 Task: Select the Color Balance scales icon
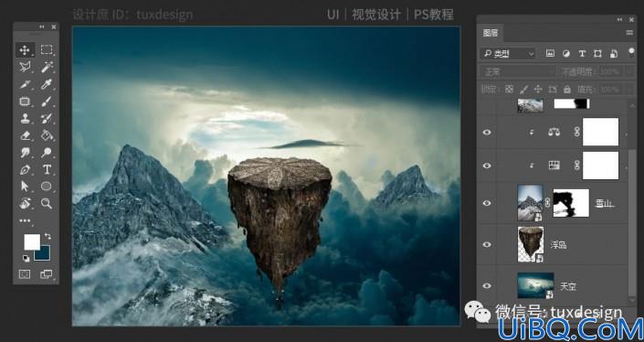pos(554,132)
